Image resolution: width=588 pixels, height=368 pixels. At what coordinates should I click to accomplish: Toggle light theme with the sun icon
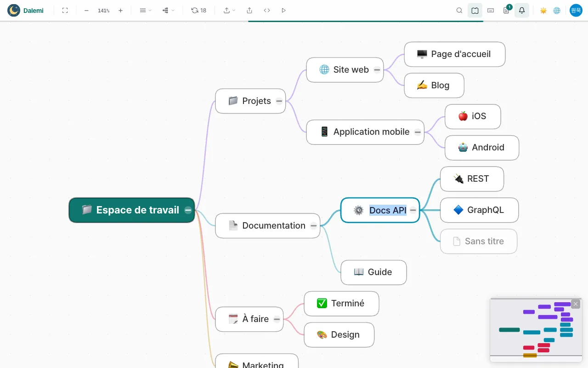[x=543, y=10]
